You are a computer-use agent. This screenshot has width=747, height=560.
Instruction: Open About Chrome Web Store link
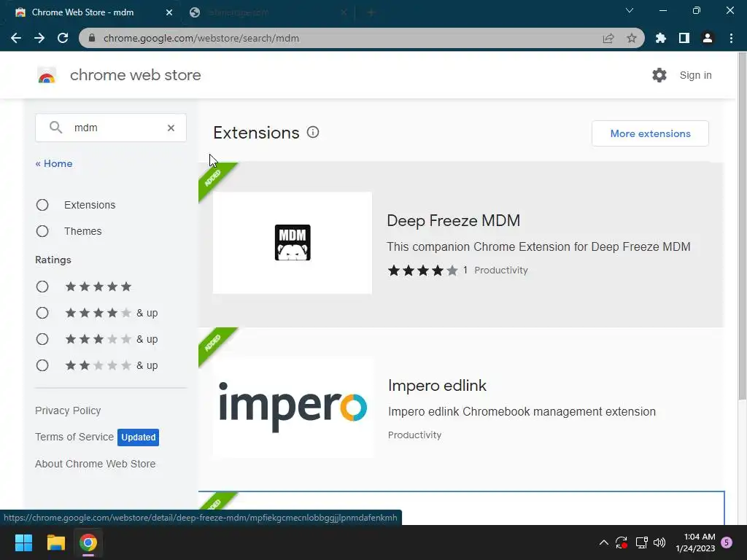pos(96,464)
